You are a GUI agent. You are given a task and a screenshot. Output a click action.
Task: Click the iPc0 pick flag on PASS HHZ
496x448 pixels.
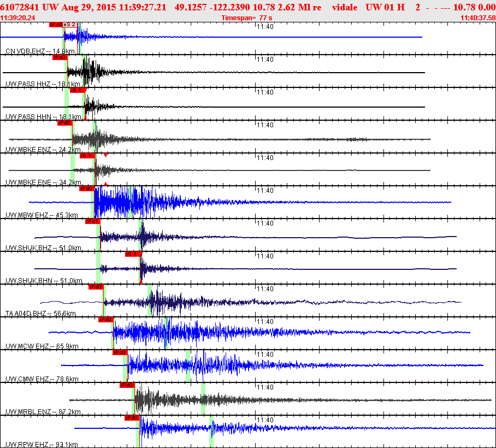(x=60, y=57)
